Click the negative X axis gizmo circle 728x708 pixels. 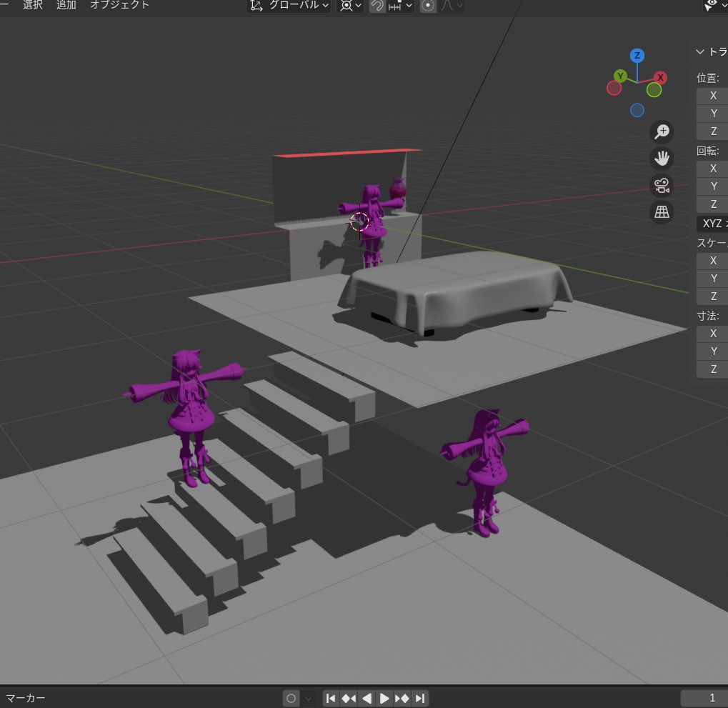point(614,88)
